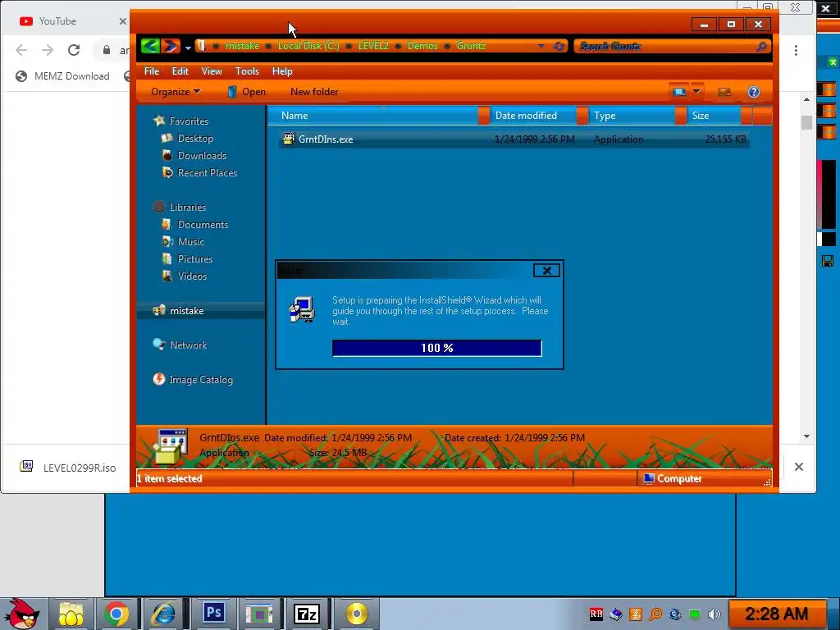Go back with the green arrow in Explorer
The height and width of the screenshot is (630, 840).
tap(151, 46)
